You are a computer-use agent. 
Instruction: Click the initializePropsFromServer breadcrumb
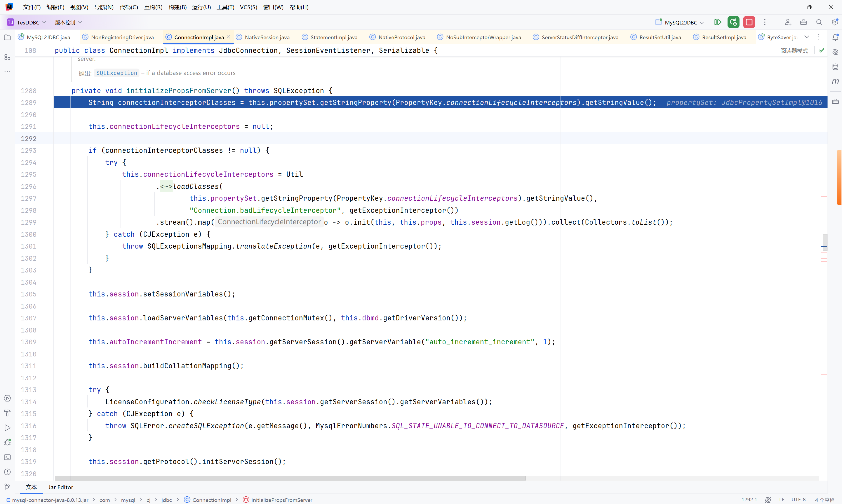[278, 500]
